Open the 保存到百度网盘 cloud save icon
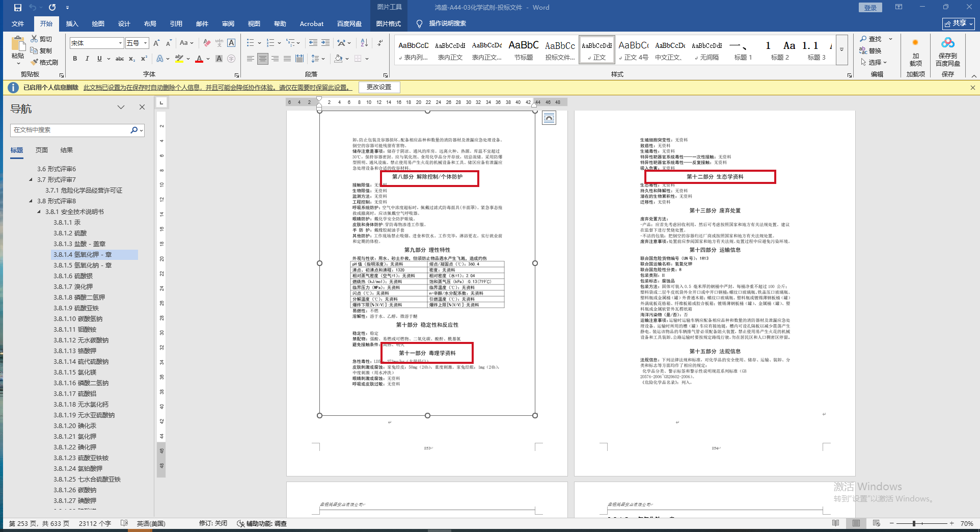The image size is (980, 532). tap(948, 51)
